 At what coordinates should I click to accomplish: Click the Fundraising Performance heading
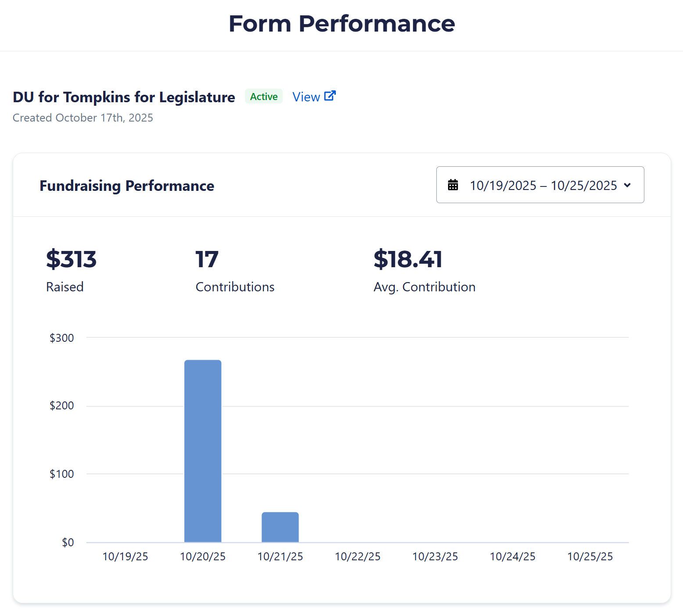[x=127, y=186]
